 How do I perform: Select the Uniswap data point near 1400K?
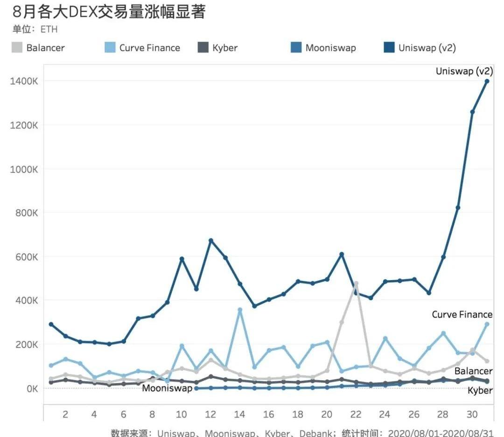(x=487, y=81)
